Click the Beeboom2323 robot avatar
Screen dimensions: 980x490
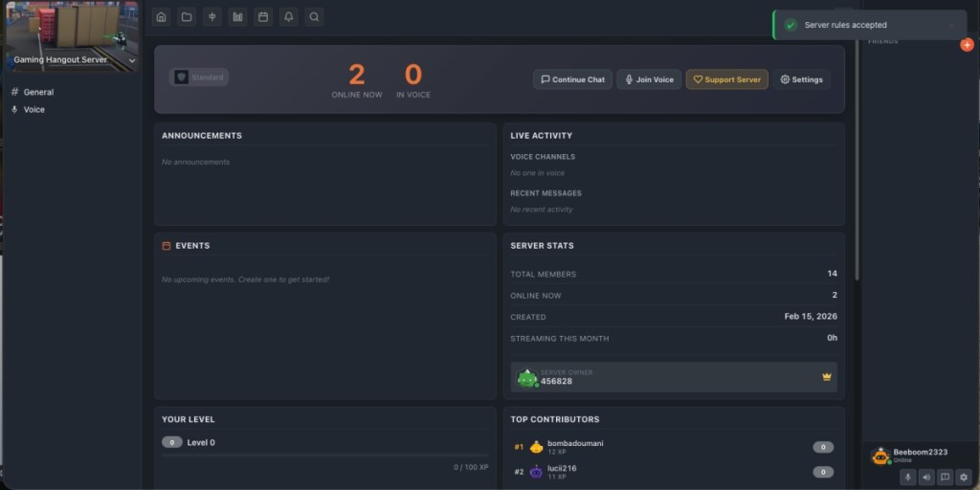pyautogui.click(x=880, y=457)
